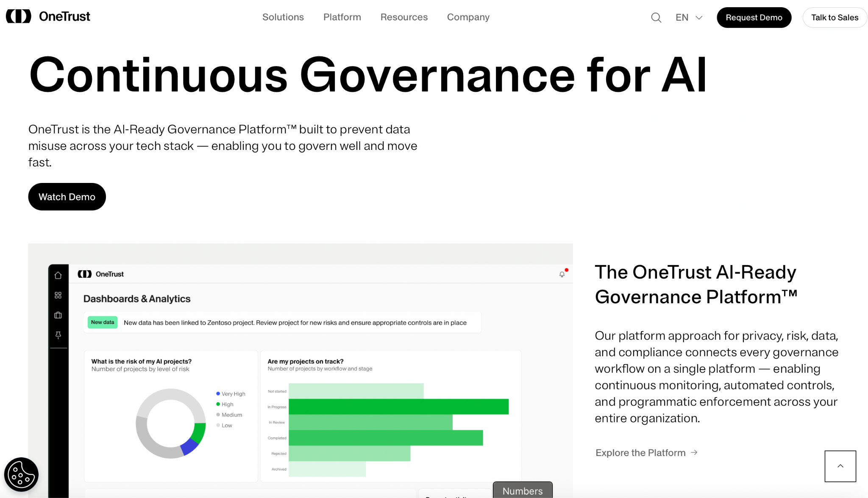
Task: Click 'Number of projects by workflow and stage'
Action: (320, 369)
